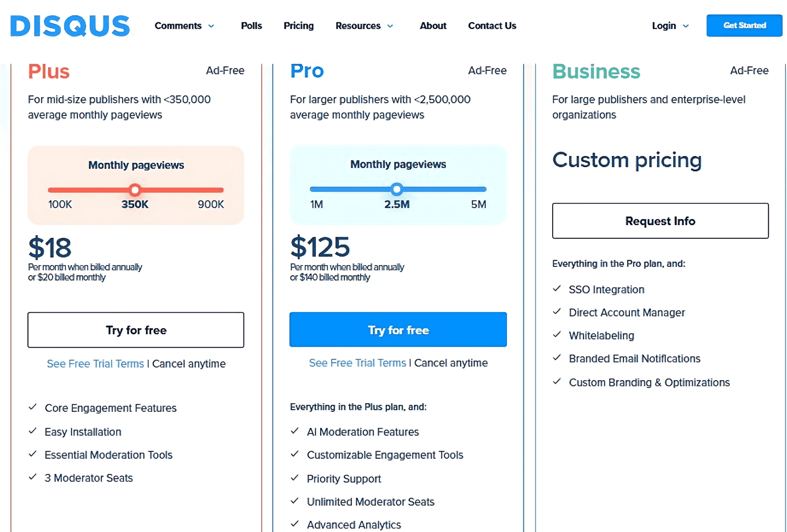
Task: Click the DISQUS logo
Action: coord(70,26)
